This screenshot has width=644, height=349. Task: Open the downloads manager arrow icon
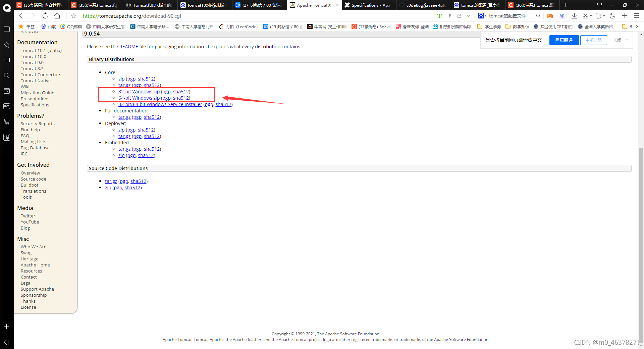pos(574,16)
